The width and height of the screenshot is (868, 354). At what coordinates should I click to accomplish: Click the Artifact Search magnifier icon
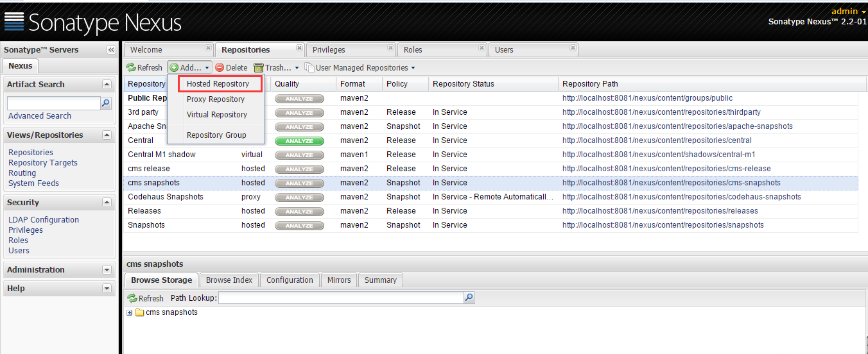(105, 103)
